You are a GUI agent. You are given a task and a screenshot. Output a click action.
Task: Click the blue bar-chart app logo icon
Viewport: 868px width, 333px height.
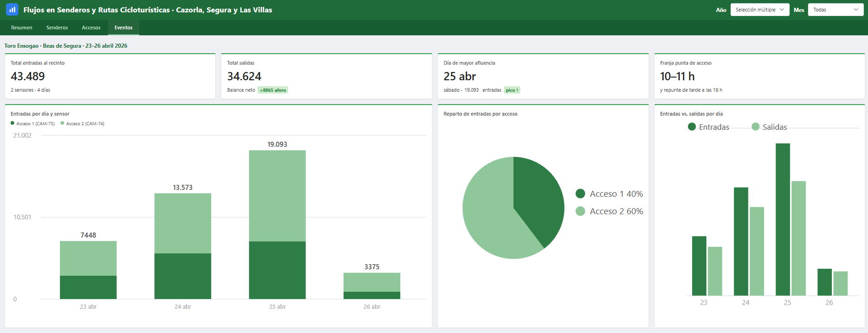12,9
